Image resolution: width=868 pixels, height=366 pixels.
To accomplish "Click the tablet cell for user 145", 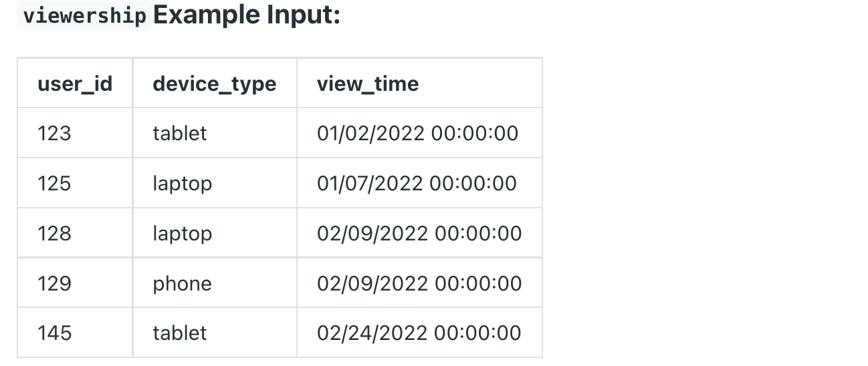I will click(x=180, y=333).
